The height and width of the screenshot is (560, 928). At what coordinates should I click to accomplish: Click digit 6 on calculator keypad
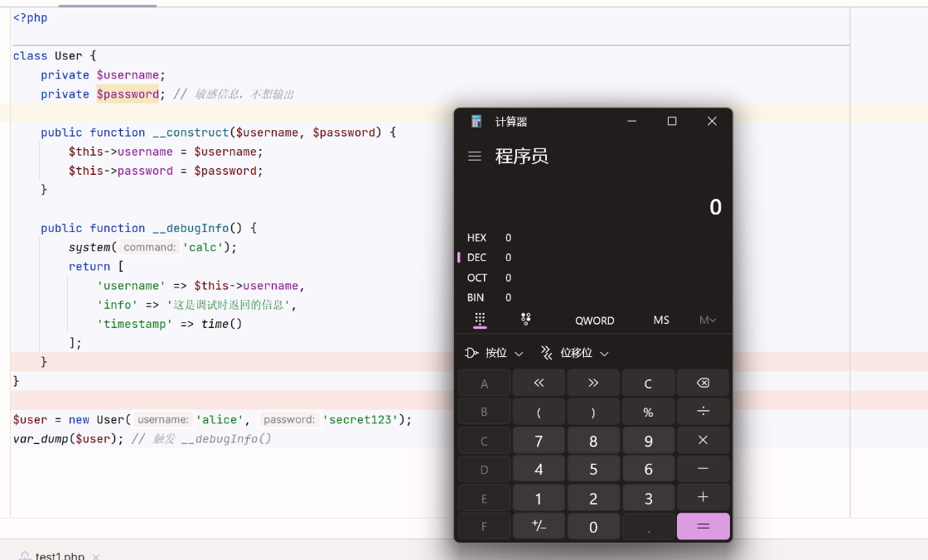648,469
